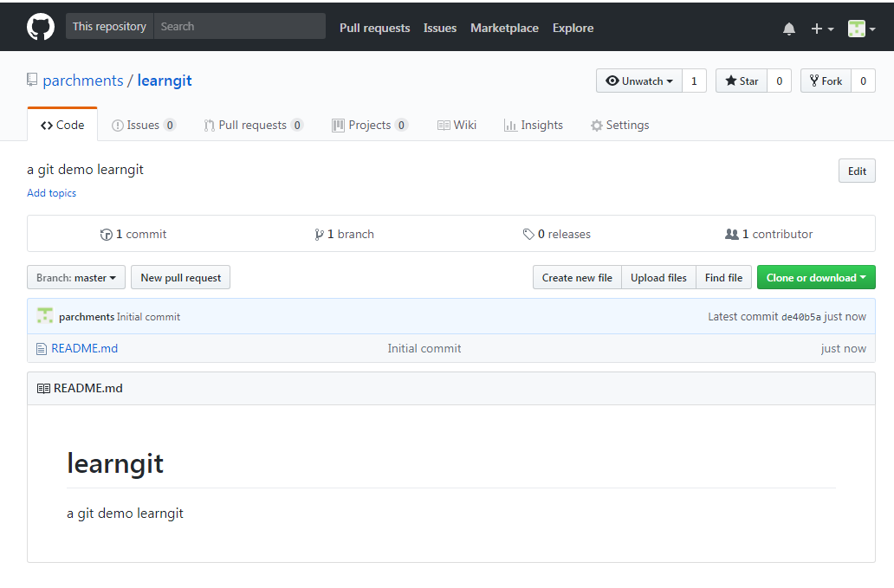Open the repository Issues tab
Viewport: 894px width, 588px height.
144,125
